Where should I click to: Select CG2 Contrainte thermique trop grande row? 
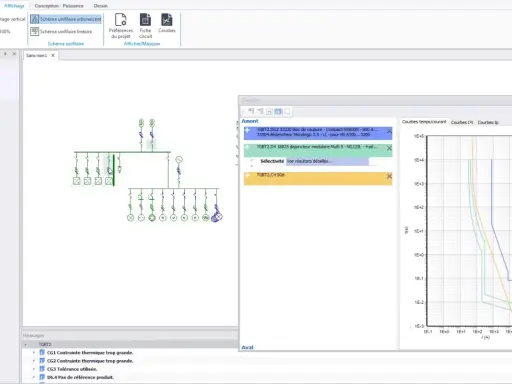point(90,361)
